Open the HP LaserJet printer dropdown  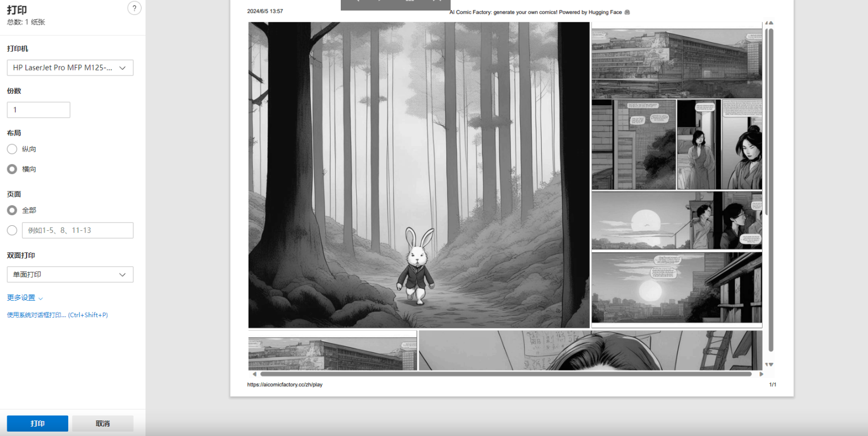[x=70, y=68]
